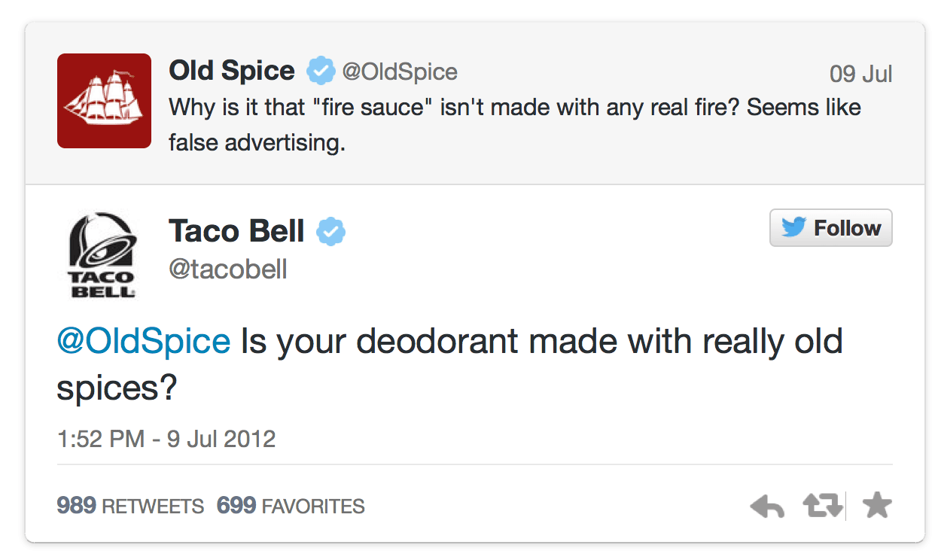Image resolution: width=938 pixels, height=560 pixels.
Task: View the 989 Retweets list
Action: pos(130,506)
